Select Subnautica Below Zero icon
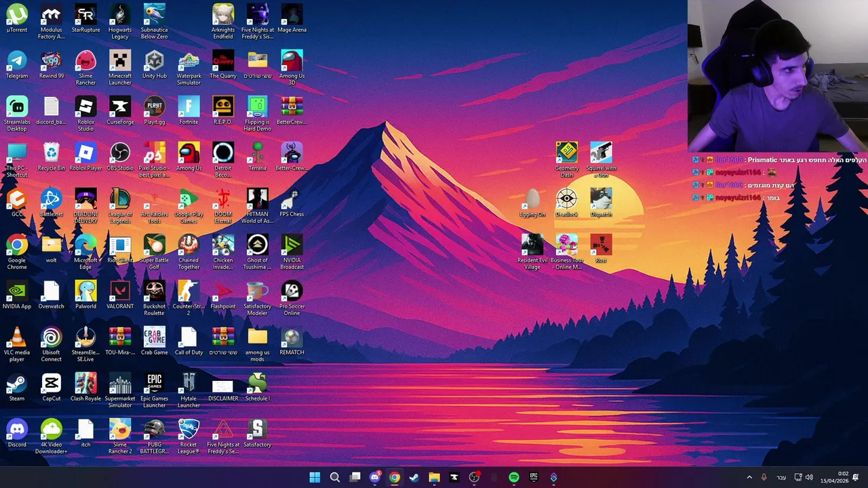868x488 pixels. pyautogui.click(x=155, y=22)
